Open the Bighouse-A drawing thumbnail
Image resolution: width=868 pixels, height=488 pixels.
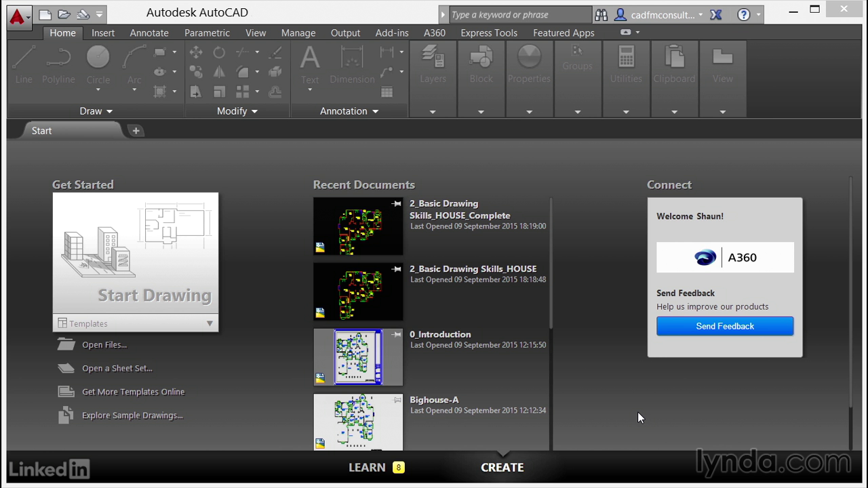click(358, 422)
